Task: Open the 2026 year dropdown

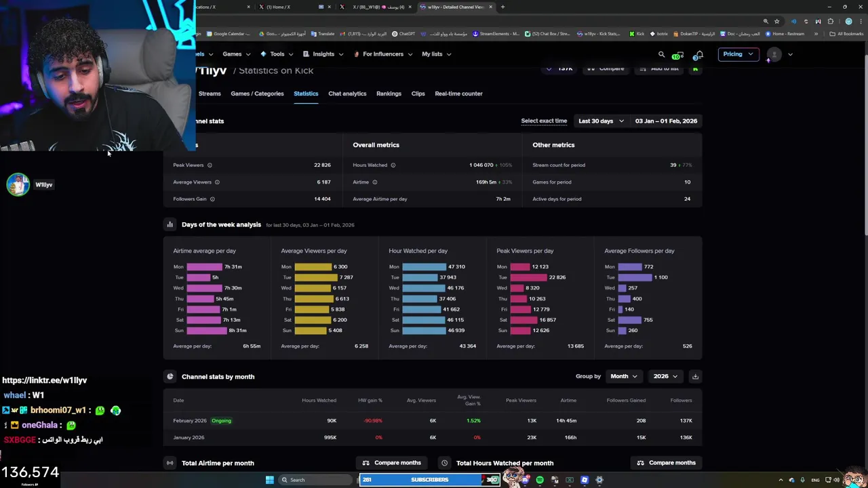Action: pyautogui.click(x=665, y=376)
